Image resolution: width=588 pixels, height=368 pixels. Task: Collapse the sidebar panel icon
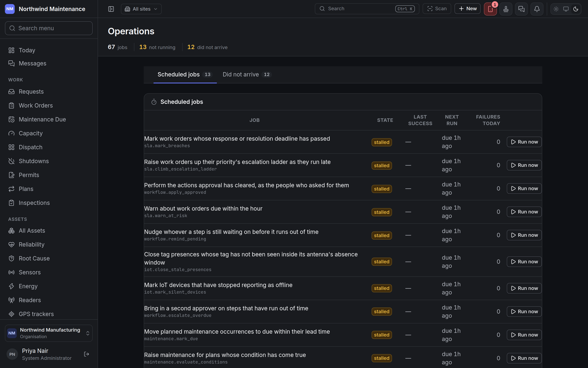[111, 9]
